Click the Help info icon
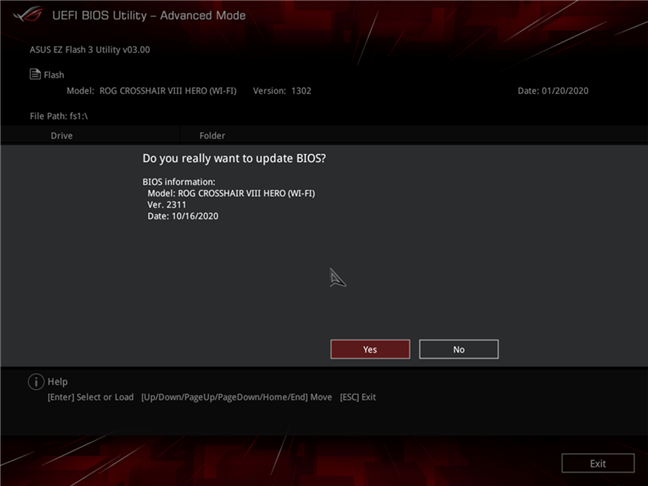648x486 pixels. (36, 381)
